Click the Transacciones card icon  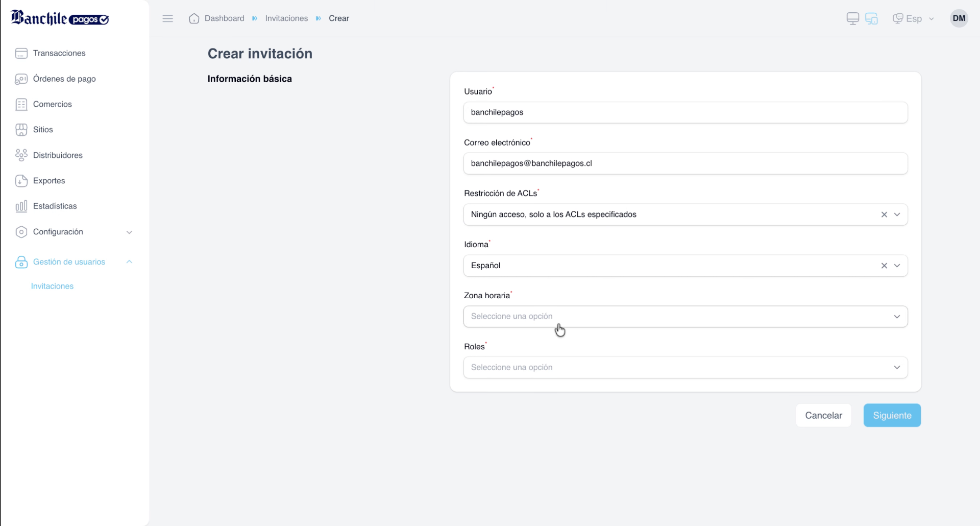coord(21,53)
